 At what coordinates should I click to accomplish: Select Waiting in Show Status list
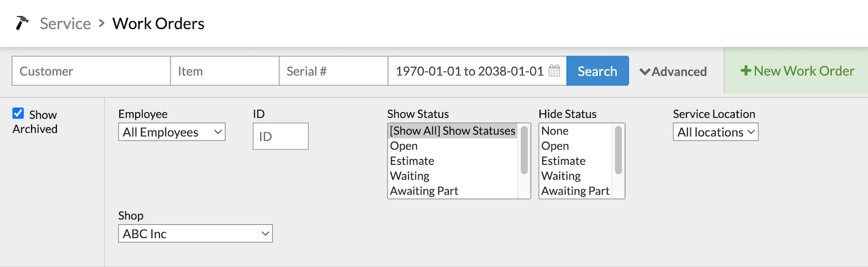[x=453, y=176]
